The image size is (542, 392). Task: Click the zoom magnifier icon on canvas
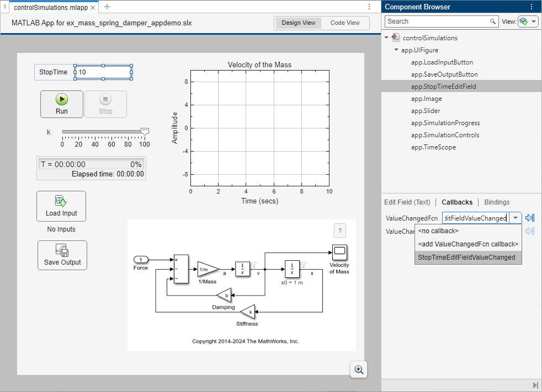pos(359,370)
